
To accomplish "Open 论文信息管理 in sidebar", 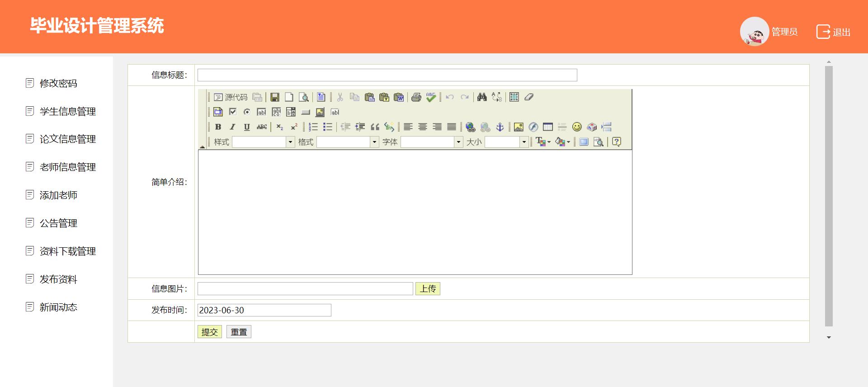I will pyautogui.click(x=68, y=139).
